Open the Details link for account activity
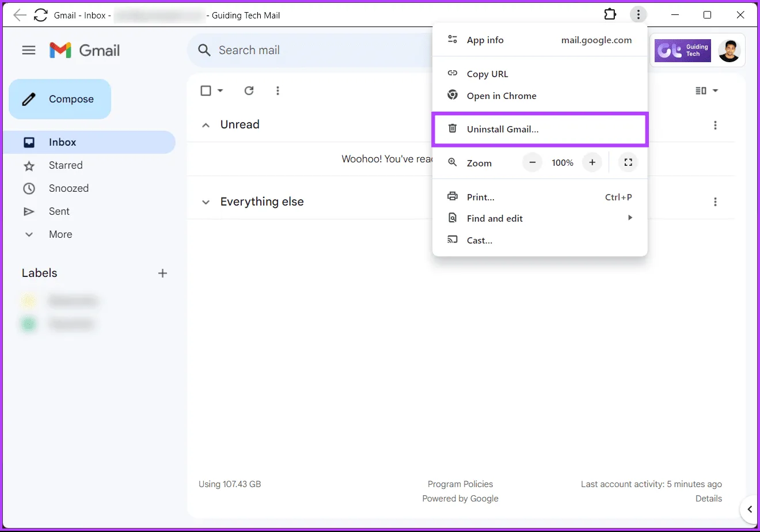 pos(708,499)
